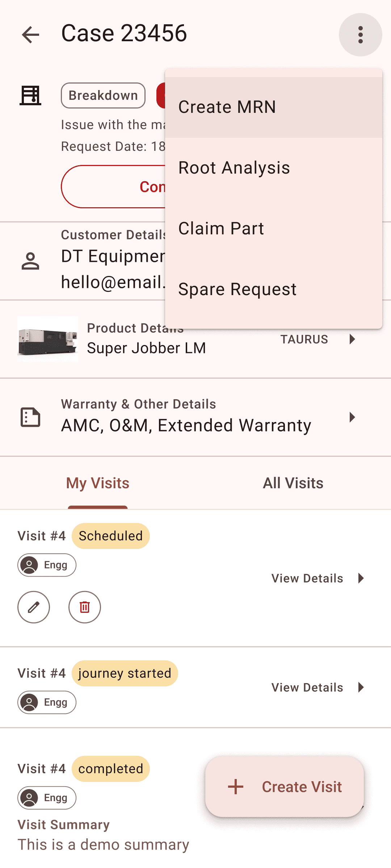Image resolution: width=391 pixels, height=868 pixels.
Task: Open the Super Jobber LM product thumbnail
Action: coord(48,339)
